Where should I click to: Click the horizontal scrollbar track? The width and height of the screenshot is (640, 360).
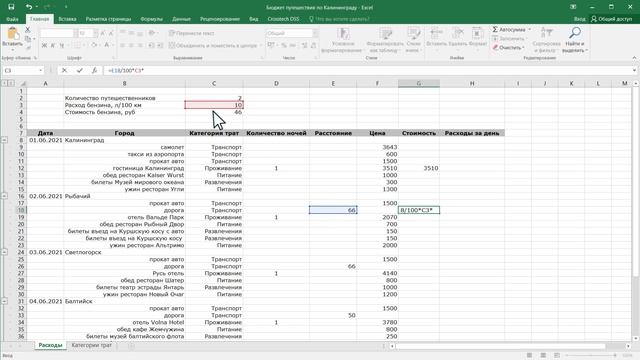tap(510, 346)
